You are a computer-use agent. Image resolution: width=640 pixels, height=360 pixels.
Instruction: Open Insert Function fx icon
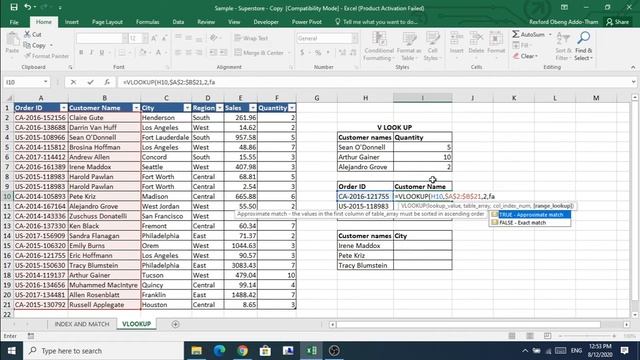coord(107,82)
